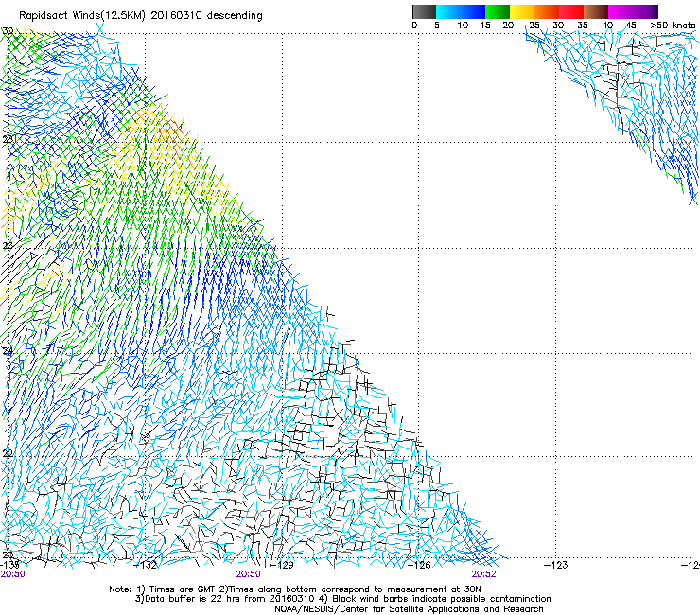Click the '28' latitude axis label
Image resolution: width=700 pixels, height=615 pixels.
click(x=8, y=139)
